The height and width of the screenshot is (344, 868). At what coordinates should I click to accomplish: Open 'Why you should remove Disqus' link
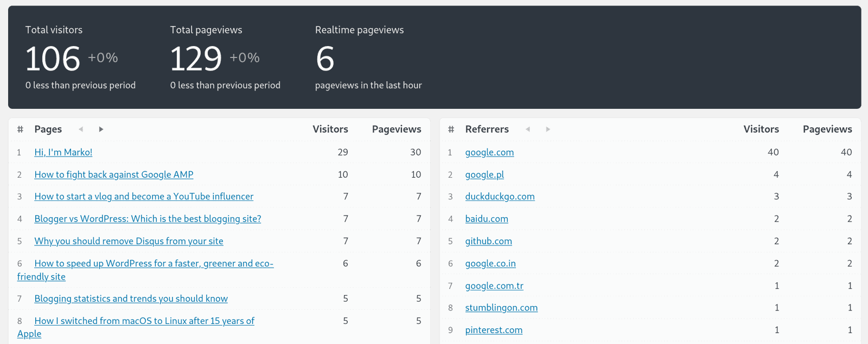coord(129,241)
